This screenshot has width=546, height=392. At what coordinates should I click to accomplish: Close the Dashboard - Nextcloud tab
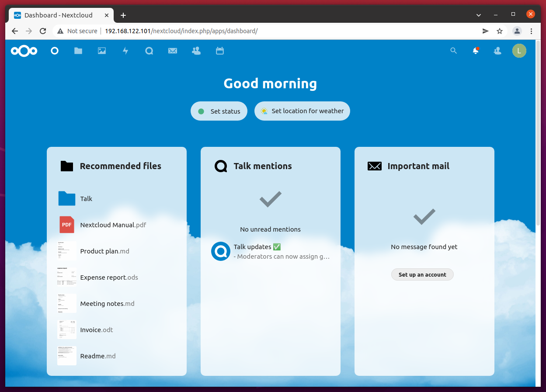click(107, 15)
